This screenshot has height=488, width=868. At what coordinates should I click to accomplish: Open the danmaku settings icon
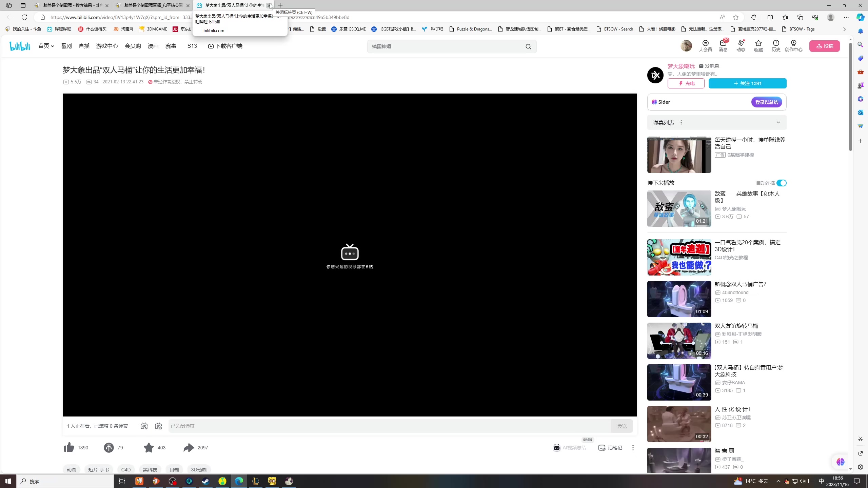coord(158,426)
